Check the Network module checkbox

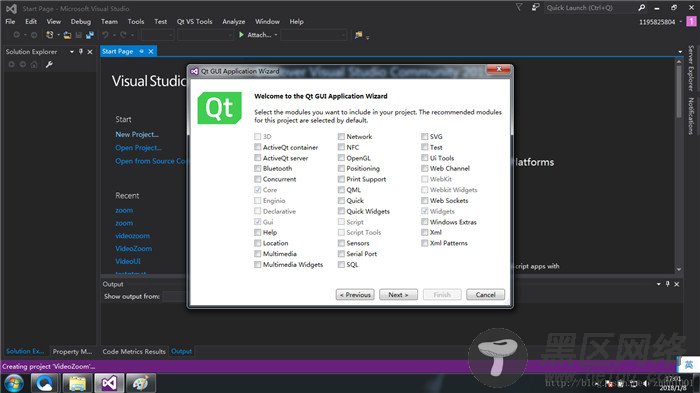pos(341,136)
